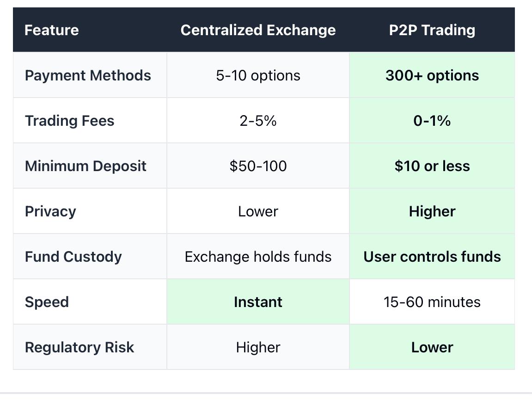The image size is (532, 406).
Task: Click the Lower cell in Regulatory Risk row
Action: point(432,347)
